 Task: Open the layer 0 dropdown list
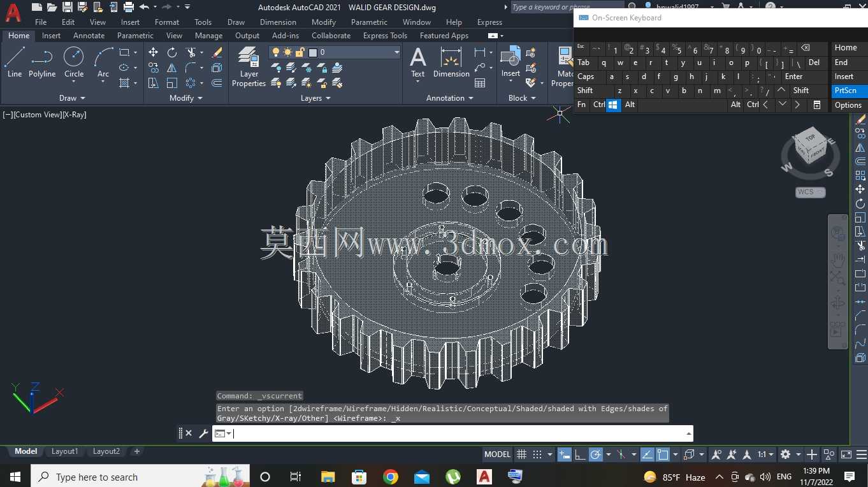point(396,52)
